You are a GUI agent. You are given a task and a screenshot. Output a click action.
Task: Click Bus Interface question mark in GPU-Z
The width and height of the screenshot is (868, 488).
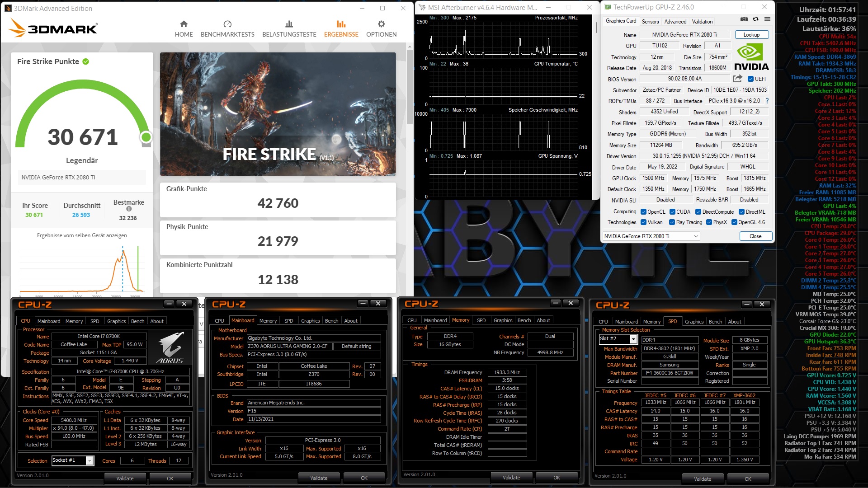[767, 101]
